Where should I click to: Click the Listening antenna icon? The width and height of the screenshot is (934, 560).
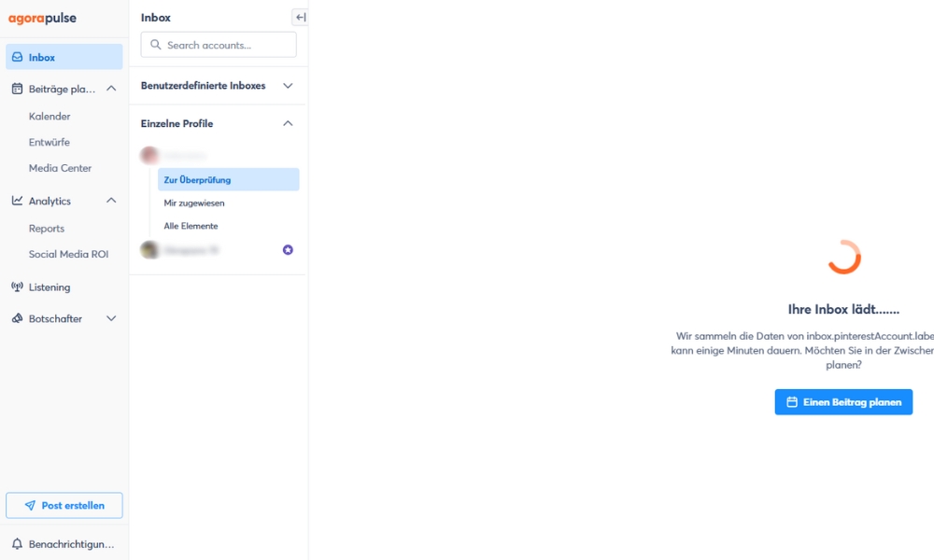click(x=17, y=287)
